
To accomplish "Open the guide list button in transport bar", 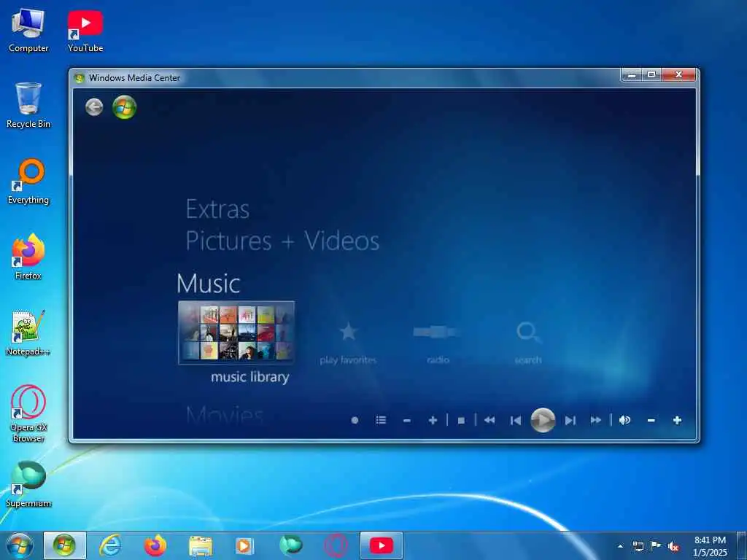I will [381, 420].
